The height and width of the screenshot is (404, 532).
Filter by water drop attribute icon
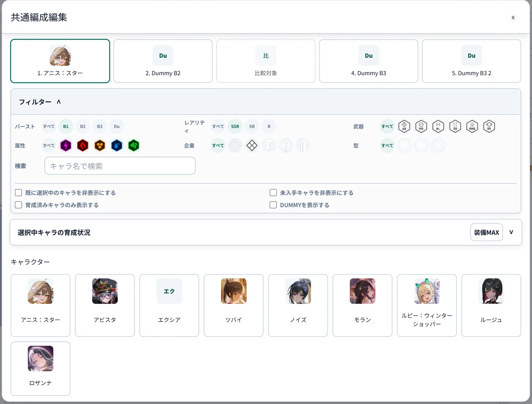point(117,145)
